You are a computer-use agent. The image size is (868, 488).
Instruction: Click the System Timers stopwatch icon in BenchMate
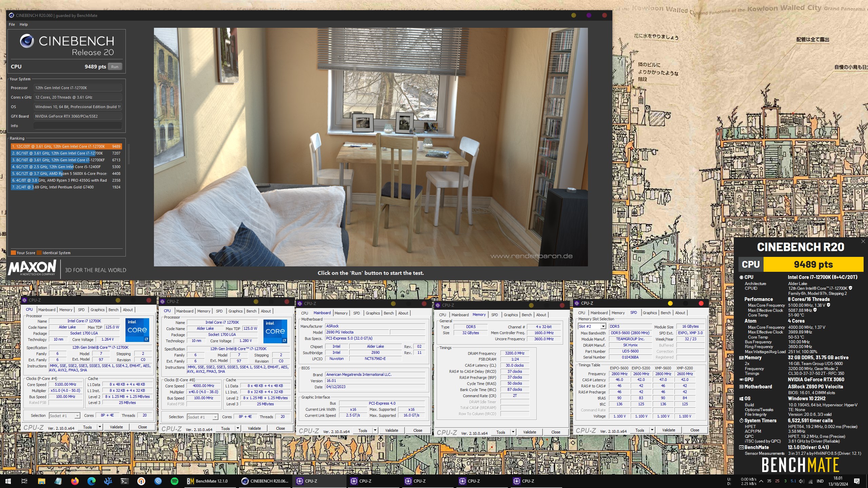741,421
